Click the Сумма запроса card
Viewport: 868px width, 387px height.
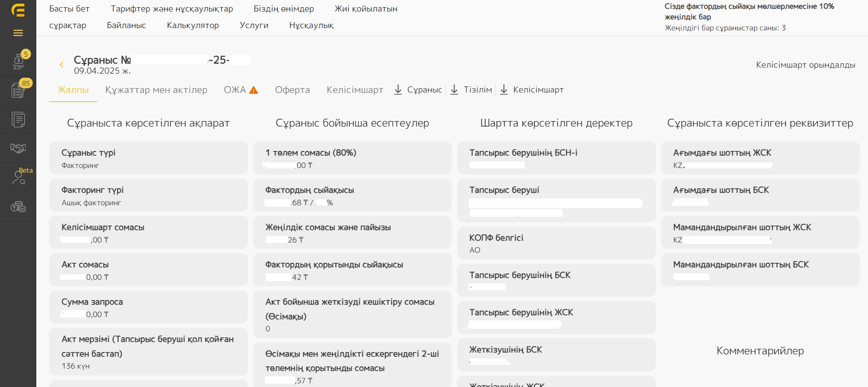[x=149, y=307]
